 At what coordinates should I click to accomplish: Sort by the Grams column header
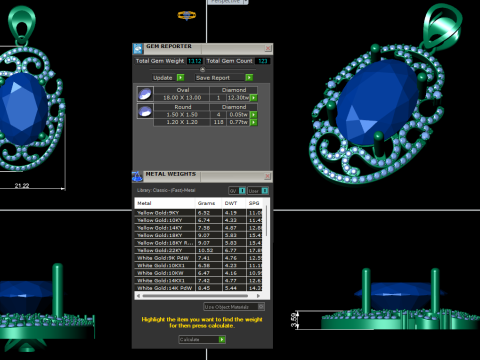tap(206, 203)
